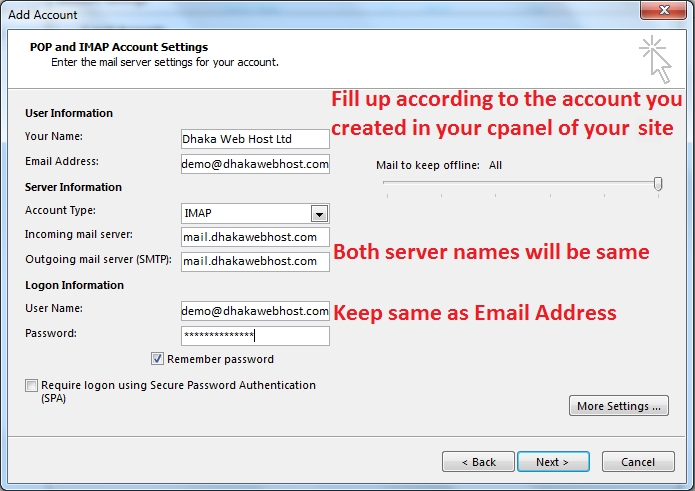Click the IMAP account type combo box text
Image resolution: width=695 pixels, height=491 pixels.
point(245,213)
